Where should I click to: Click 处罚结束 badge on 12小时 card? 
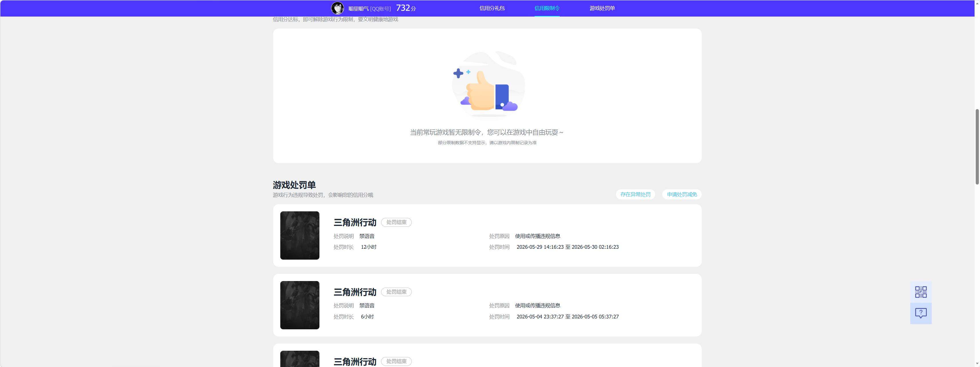tap(396, 222)
